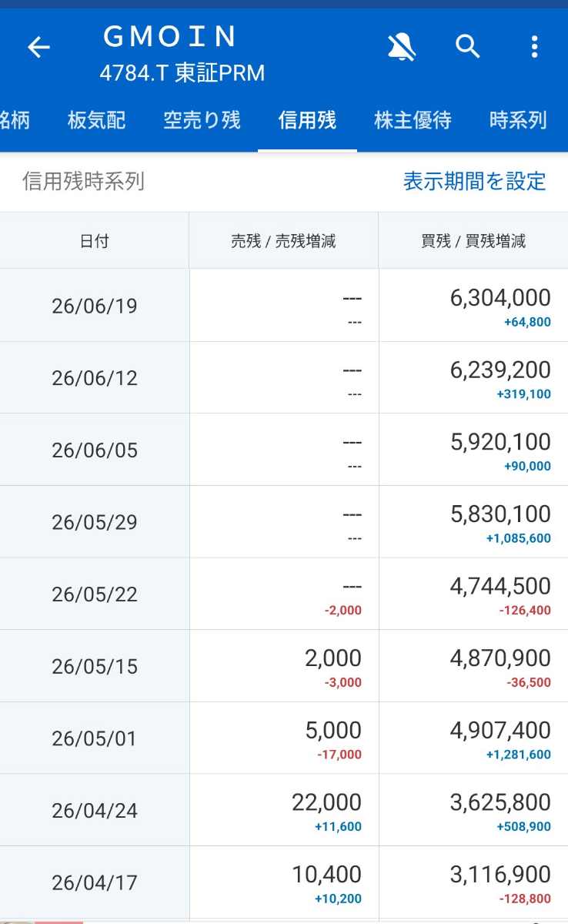Tap the 22,000 sell balance cell
This screenshot has height=924, width=568.
pyautogui.click(x=284, y=810)
